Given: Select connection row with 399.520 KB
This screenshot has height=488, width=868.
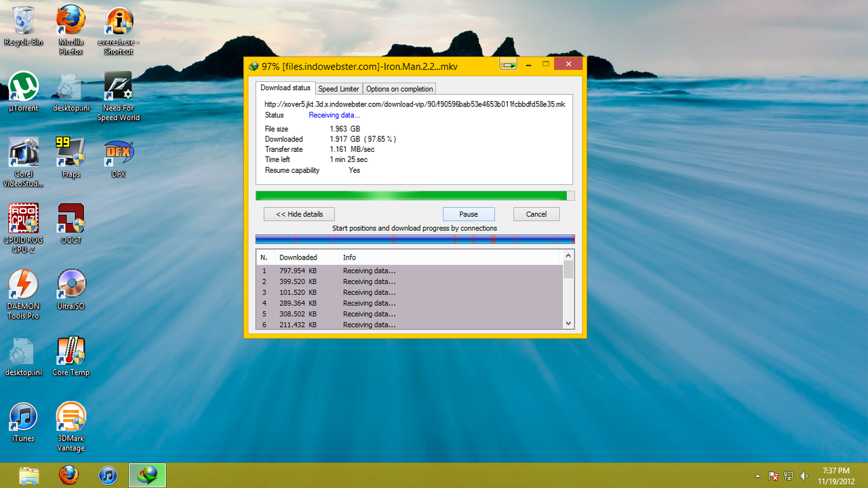Looking at the screenshot, I should (410, 281).
